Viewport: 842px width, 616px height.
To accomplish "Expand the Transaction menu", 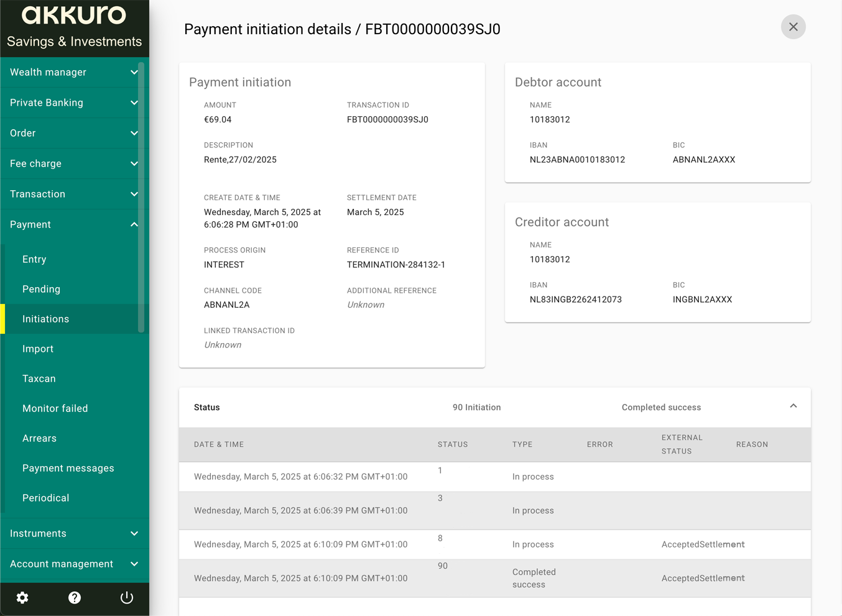I will (75, 194).
